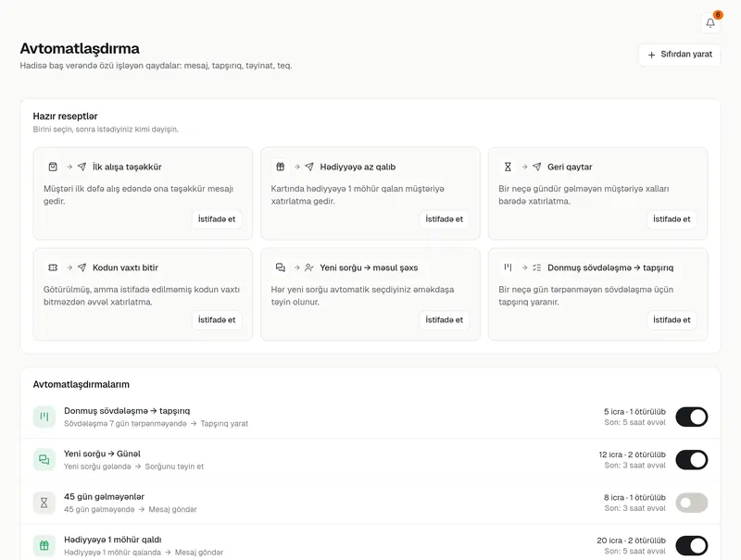
Task: Click the kanban icon in Donmuş sövdələşmə recipe card
Action: (x=508, y=268)
